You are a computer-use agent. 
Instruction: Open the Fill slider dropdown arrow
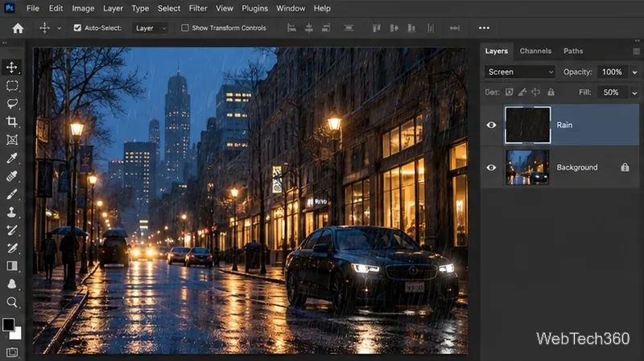tap(634, 92)
